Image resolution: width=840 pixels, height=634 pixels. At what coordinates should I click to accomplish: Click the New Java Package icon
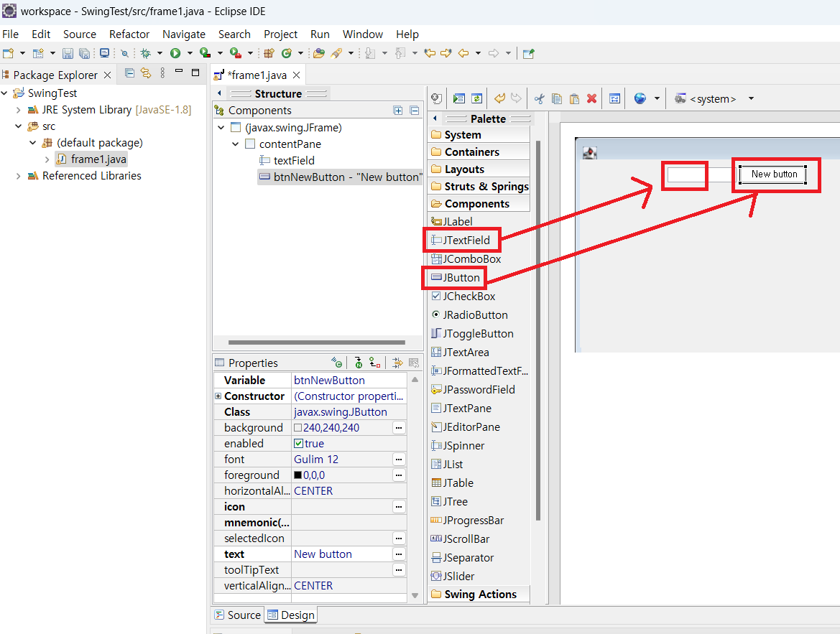click(x=269, y=53)
